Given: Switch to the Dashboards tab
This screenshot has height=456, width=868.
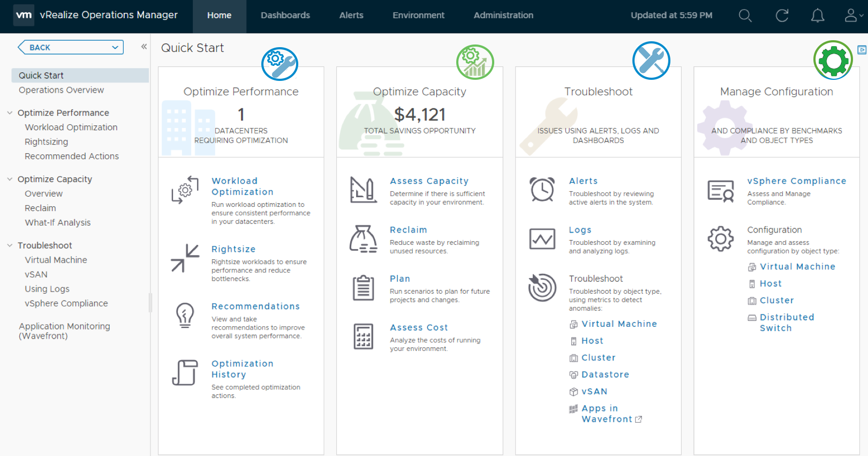Looking at the screenshot, I should [x=285, y=16].
